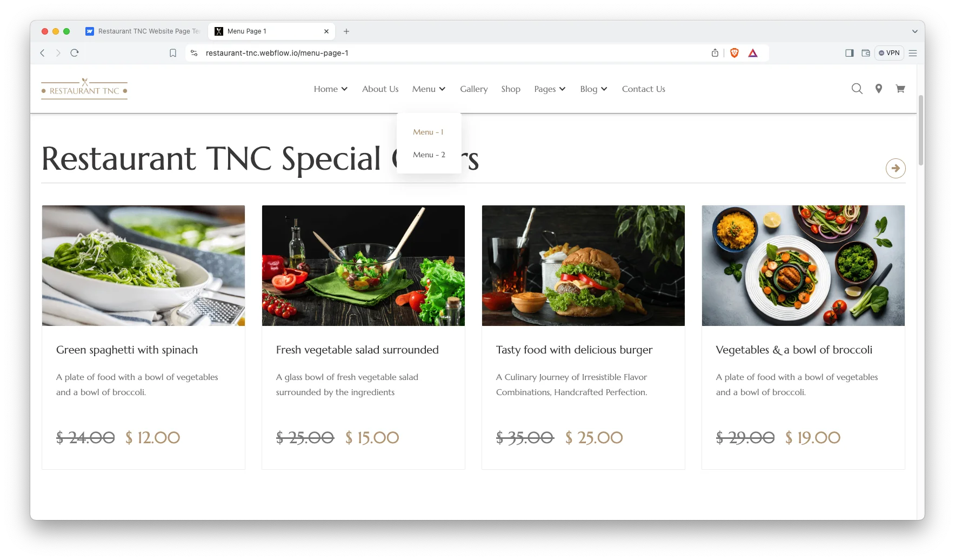Click the page vertical scrollbar
Screen dimensions: 955x560
point(920,130)
